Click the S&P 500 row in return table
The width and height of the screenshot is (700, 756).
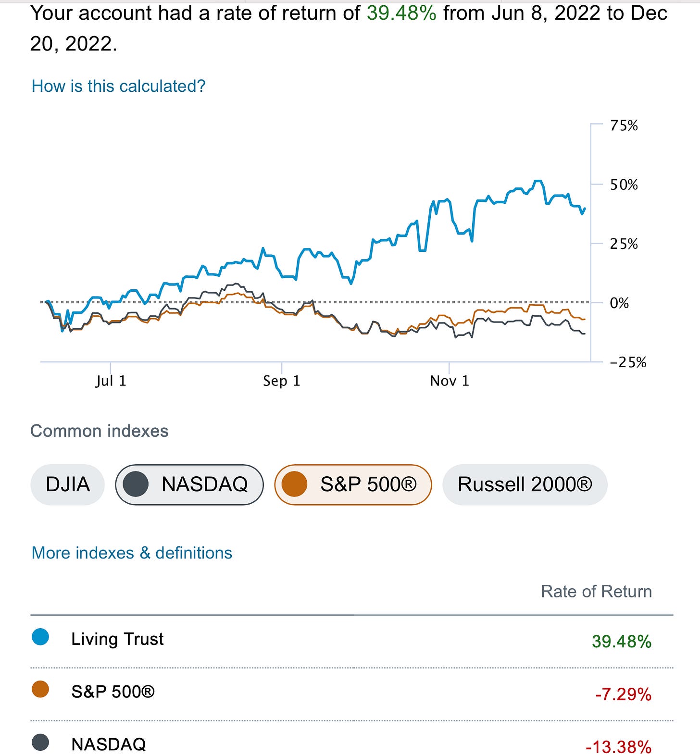pyautogui.click(x=113, y=692)
